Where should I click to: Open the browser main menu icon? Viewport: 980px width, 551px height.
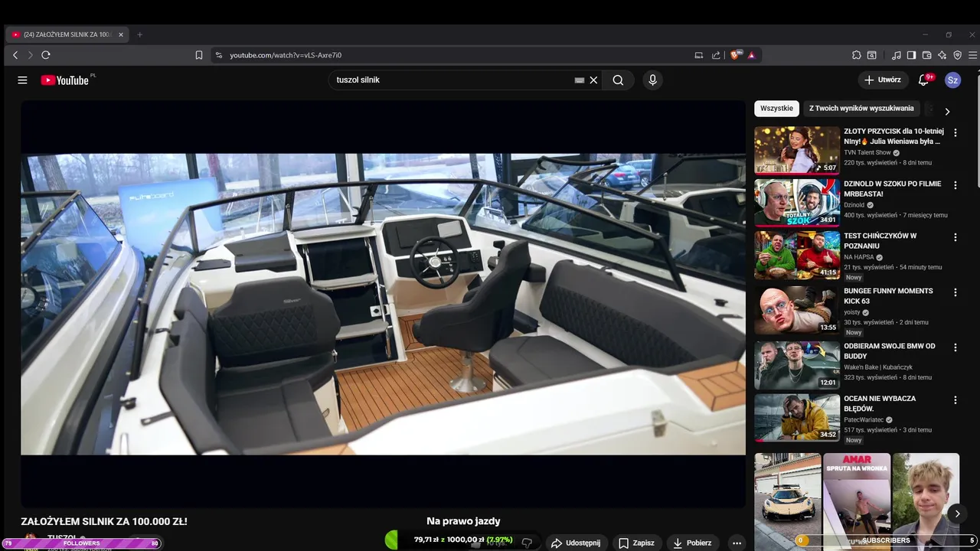[x=972, y=55]
